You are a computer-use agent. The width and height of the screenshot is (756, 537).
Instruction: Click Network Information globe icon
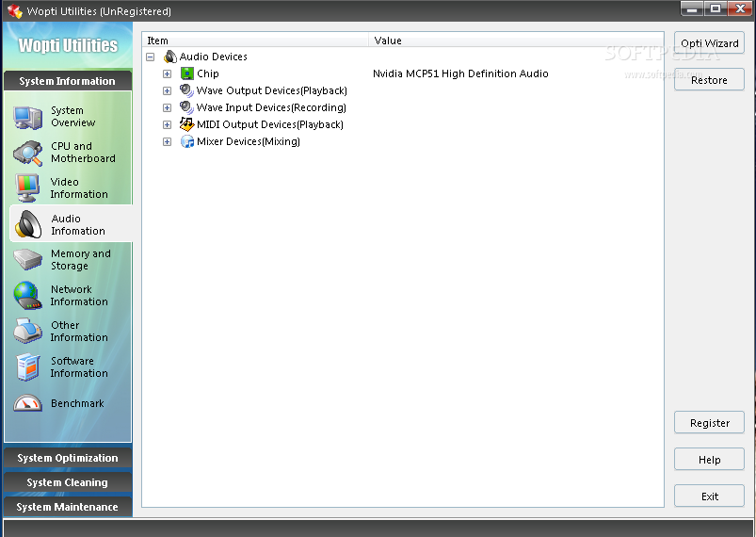(x=28, y=295)
